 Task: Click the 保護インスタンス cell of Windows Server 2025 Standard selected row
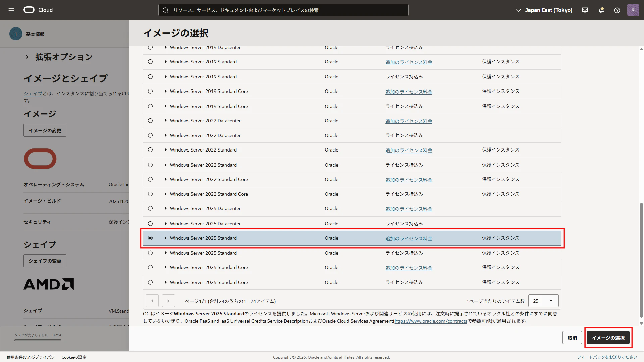click(500, 238)
